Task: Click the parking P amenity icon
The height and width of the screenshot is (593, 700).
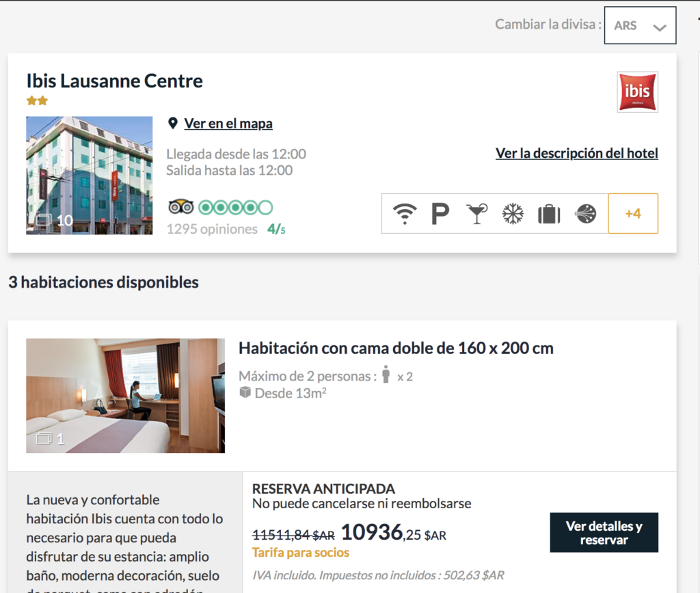Action: [x=440, y=214]
